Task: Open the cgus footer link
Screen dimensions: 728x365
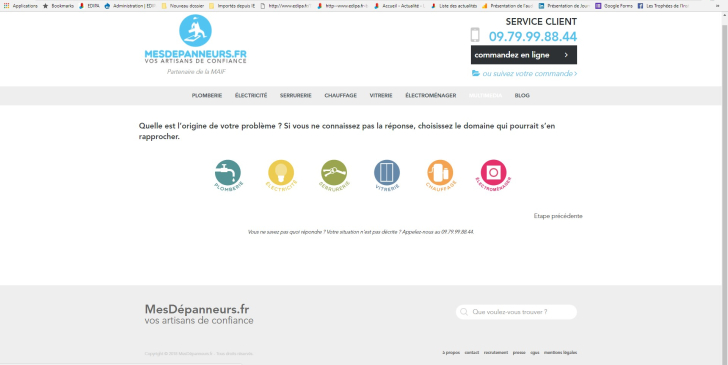Action: [x=535, y=352]
